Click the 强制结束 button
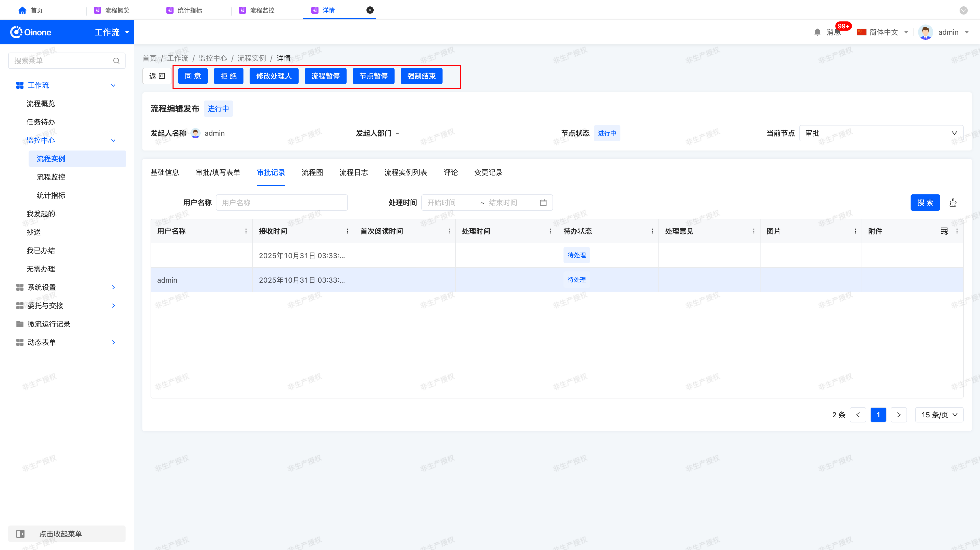980x550 pixels. 421,76
